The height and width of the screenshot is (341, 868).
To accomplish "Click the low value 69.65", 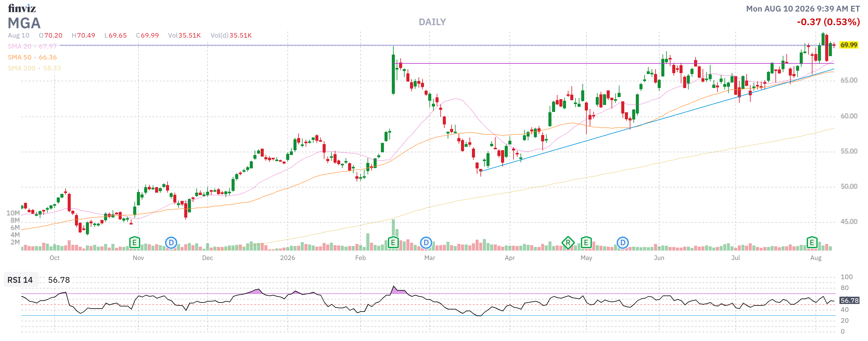I will (x=117, y=35).
